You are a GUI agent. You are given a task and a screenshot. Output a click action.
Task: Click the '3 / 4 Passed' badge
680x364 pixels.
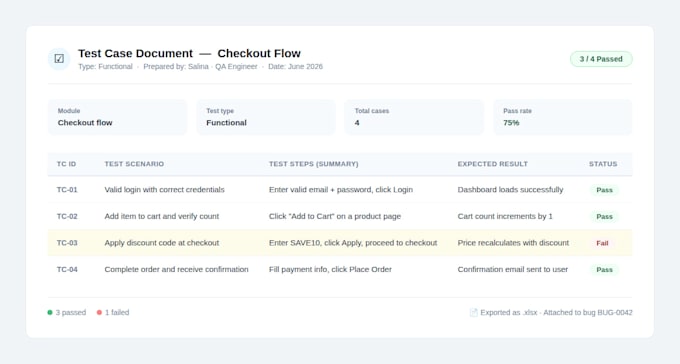click(x=601, y=59)
